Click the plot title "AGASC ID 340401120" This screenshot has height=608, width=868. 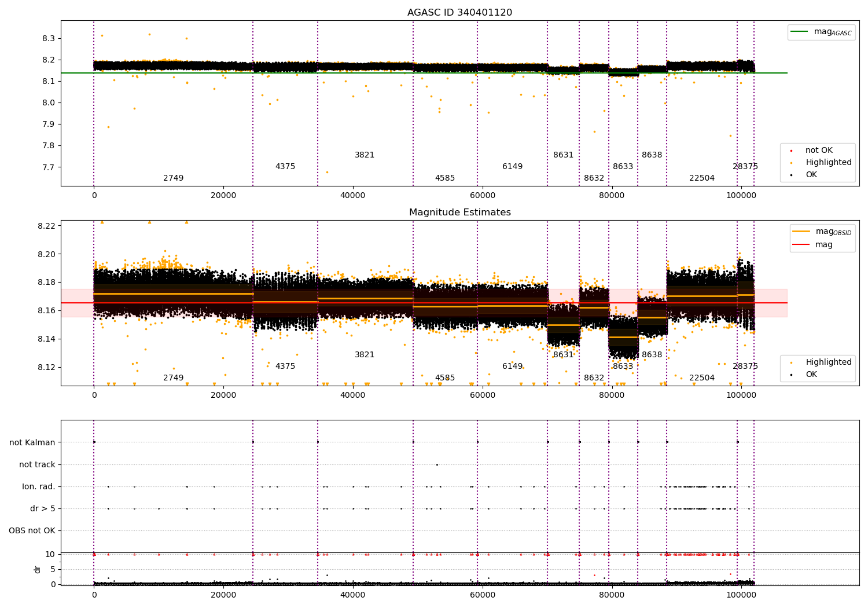tap(459, 13)
